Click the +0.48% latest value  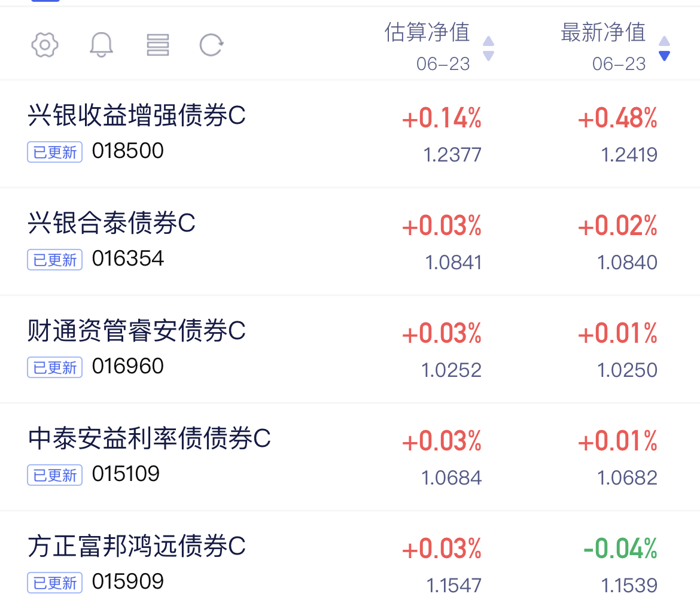click(x=617, y=118)
